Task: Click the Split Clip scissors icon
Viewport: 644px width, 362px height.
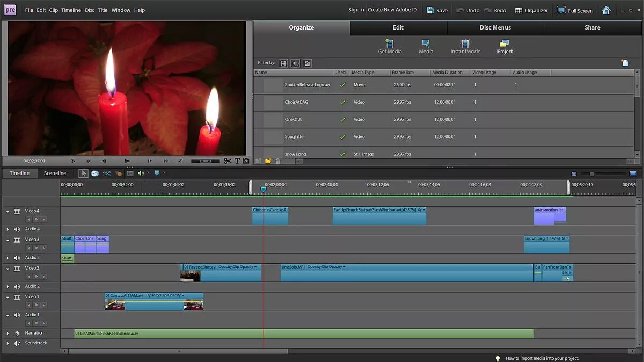Action: pos(228,161)
